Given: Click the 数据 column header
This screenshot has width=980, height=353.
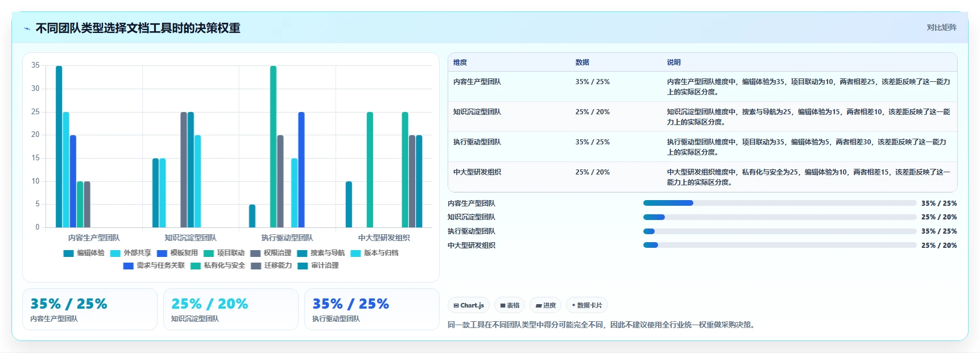Looking at the screenshot, I should (582, 63).
